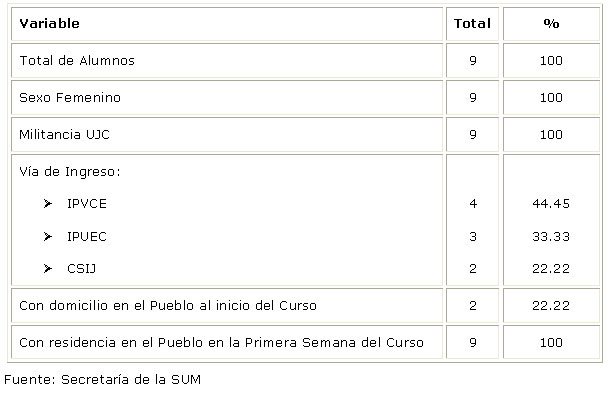The height and width of the screenshot is (393, 611).
Task: Select the Total column header
Action: (472, 23)
